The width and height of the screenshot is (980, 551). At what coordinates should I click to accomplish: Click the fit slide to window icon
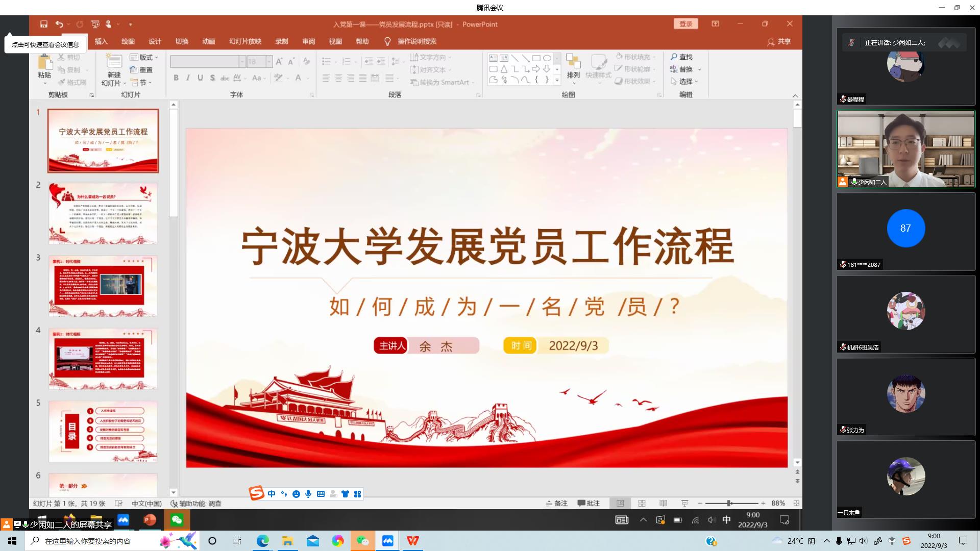796,503
